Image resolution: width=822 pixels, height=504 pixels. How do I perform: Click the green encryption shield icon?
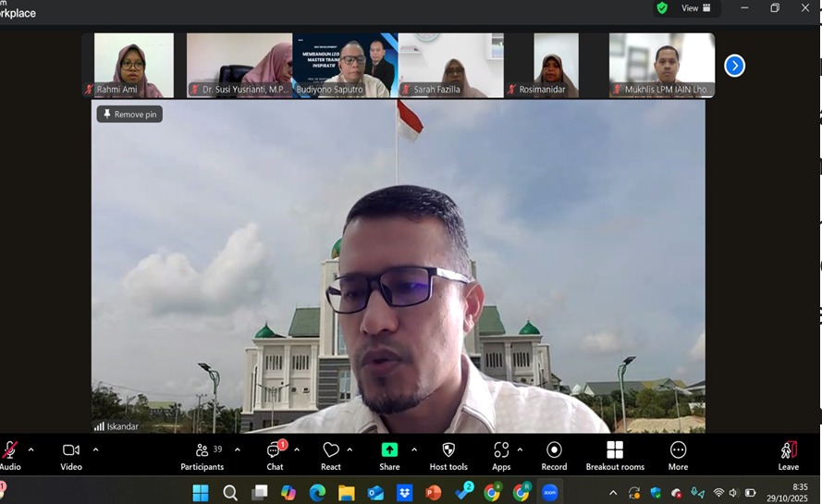(662, 8)
